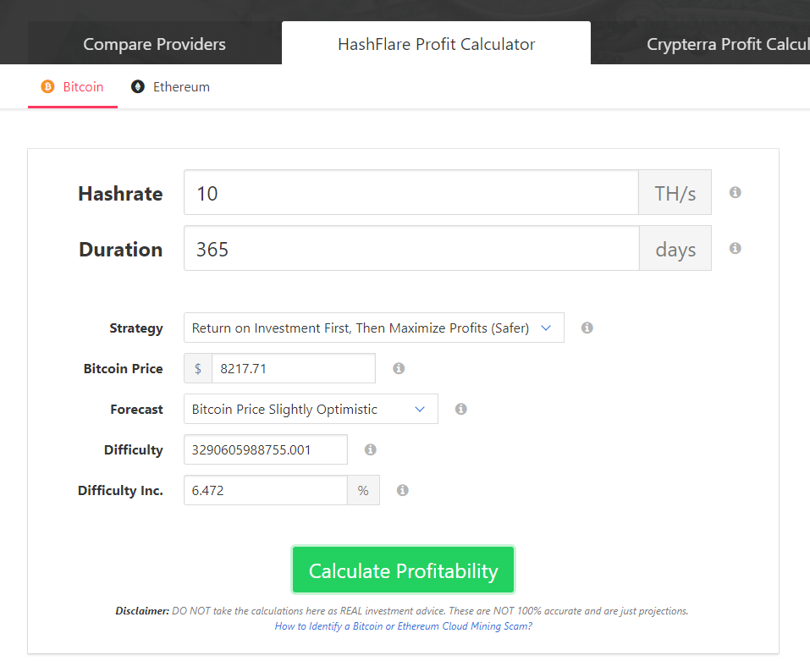The height and width of the screenshot is (672, 810).
Task: Click the Strategy info icon
Action: pyautogui.click(x=587, y=328)
